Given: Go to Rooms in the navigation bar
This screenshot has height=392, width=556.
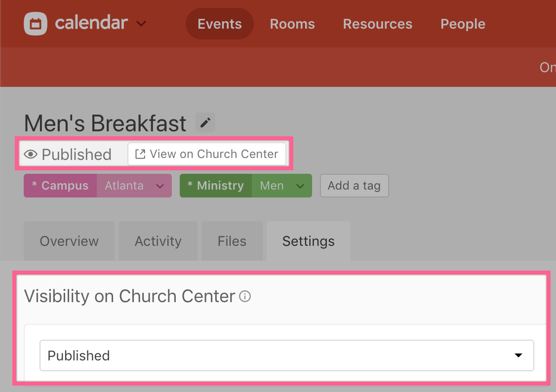Looking at the screenshot, I should (x=292, y=24).
